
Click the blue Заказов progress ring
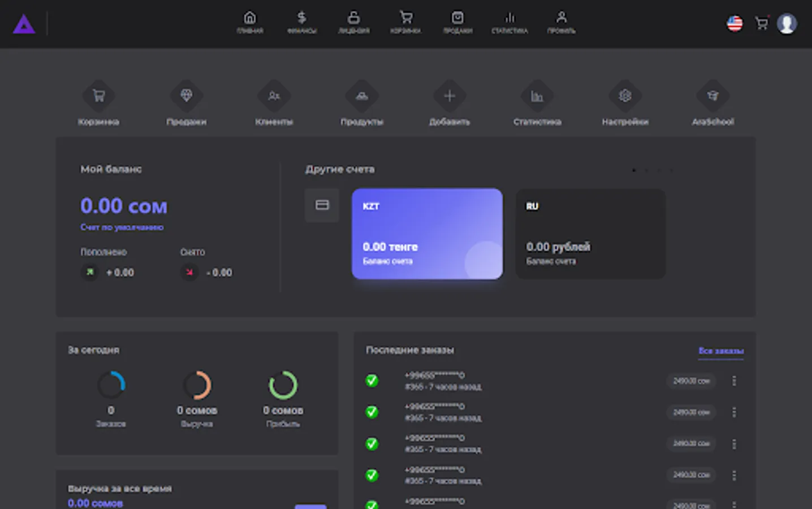click(x=111, y=385)
